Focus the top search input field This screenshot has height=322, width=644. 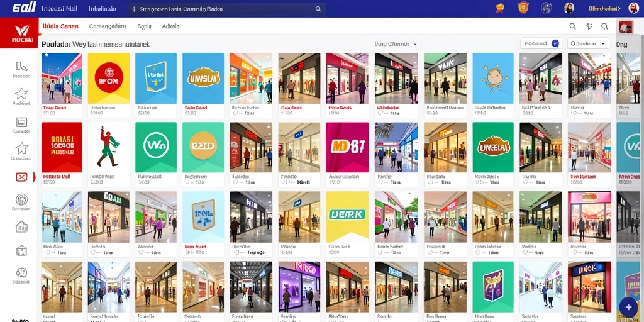(x=226, y=9)
